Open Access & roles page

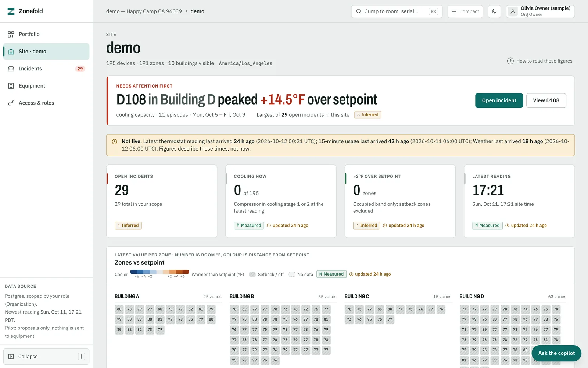point(46,103)
